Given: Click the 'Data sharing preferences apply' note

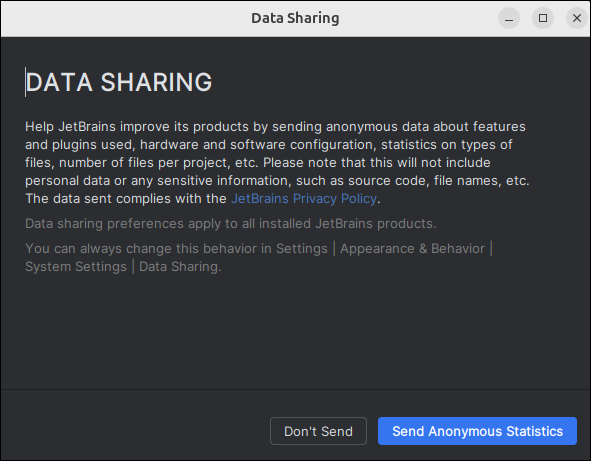Looking at the screenshot, I should pos(231,224).
